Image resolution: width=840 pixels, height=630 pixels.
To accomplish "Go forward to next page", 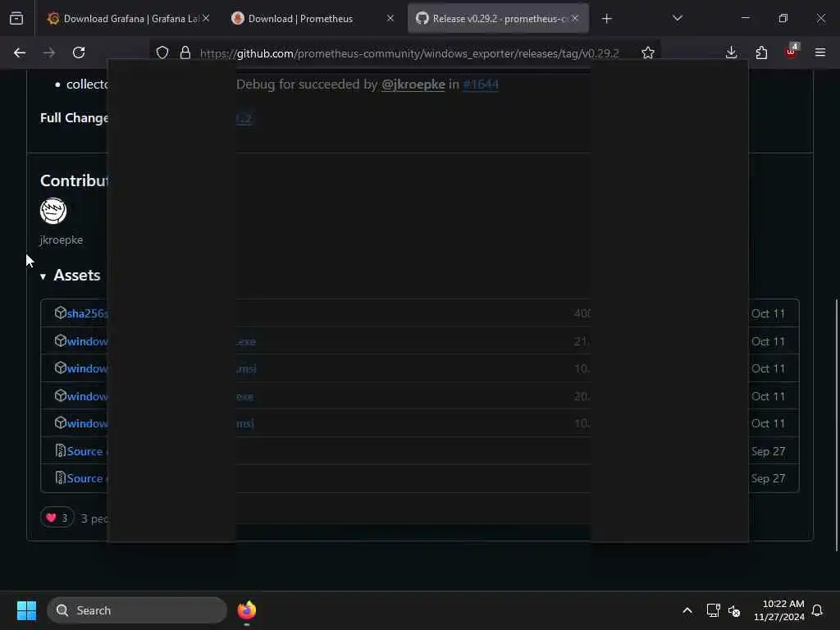I will tap(48, 52).
